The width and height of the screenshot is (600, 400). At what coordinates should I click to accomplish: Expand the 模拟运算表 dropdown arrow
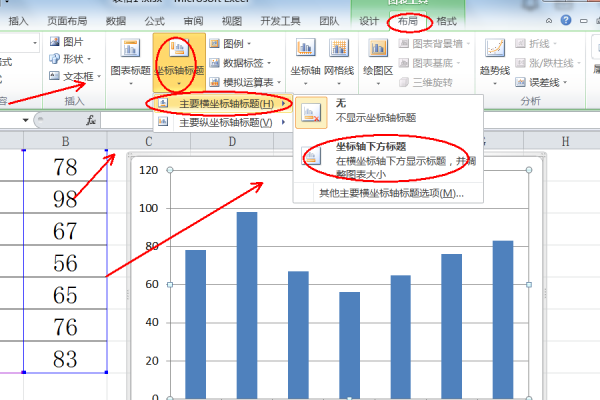[x=279, y=82]
